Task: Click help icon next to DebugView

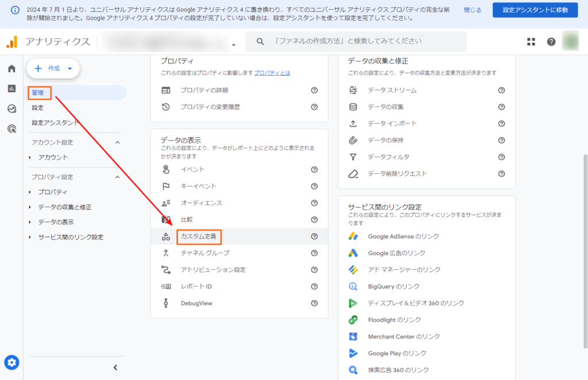Action: point(314,303)
